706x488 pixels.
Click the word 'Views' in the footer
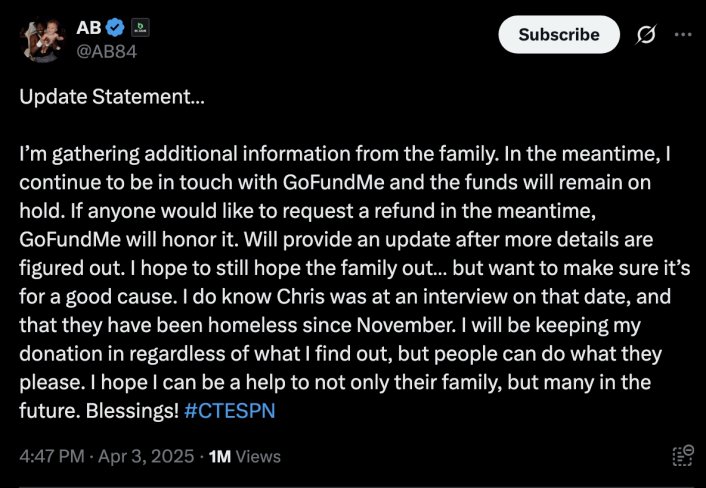pyautogui.click(x=258, y=456)
